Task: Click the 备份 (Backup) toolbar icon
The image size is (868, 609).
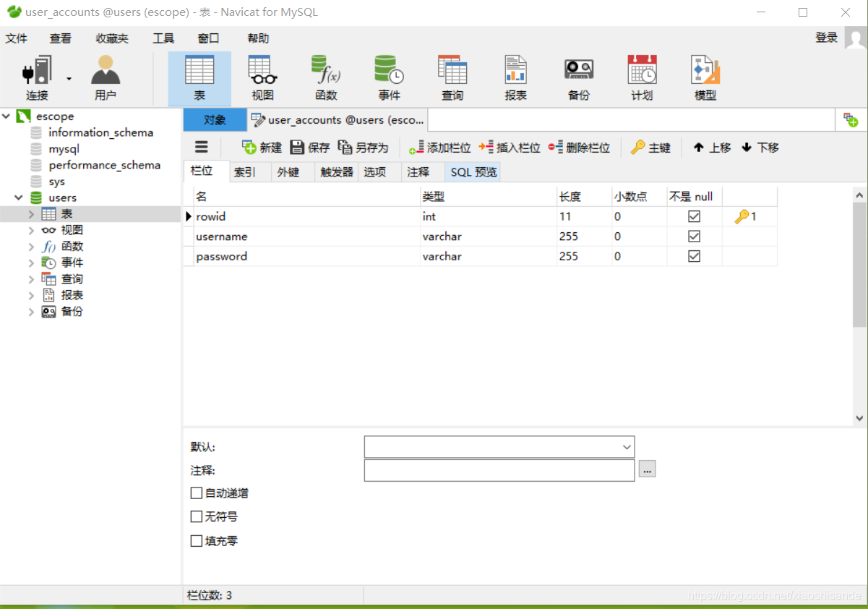Action: point(578,77)
